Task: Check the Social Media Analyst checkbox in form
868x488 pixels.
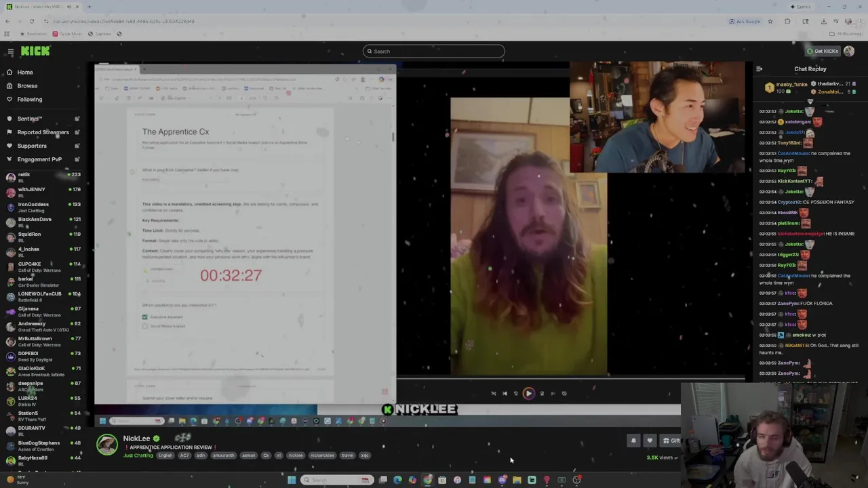Action: tap(144, 326)
